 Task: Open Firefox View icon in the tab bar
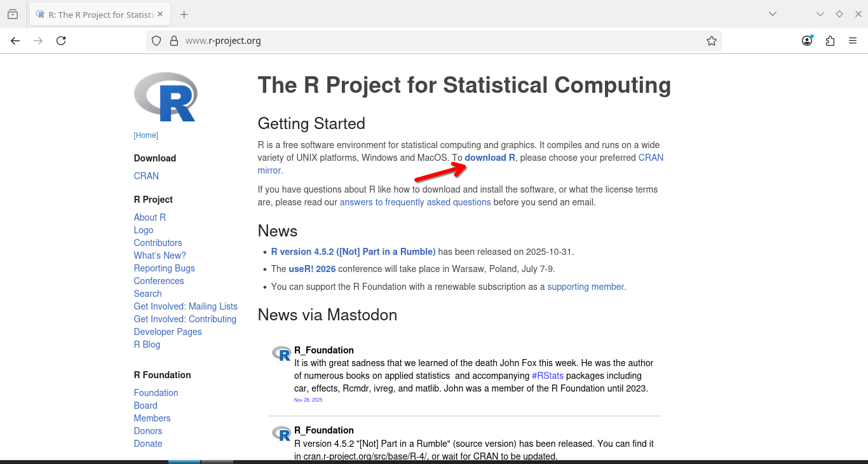(13, 14)
